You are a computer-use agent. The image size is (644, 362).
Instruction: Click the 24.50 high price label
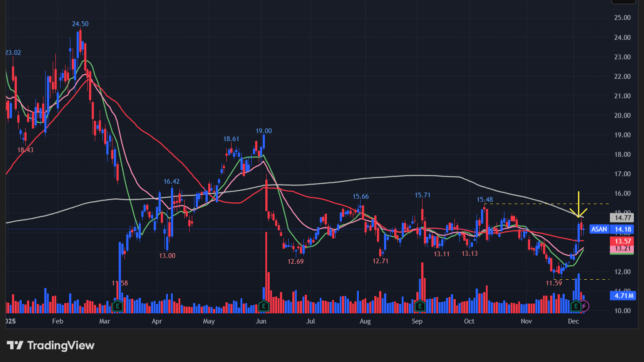[80, 24]
